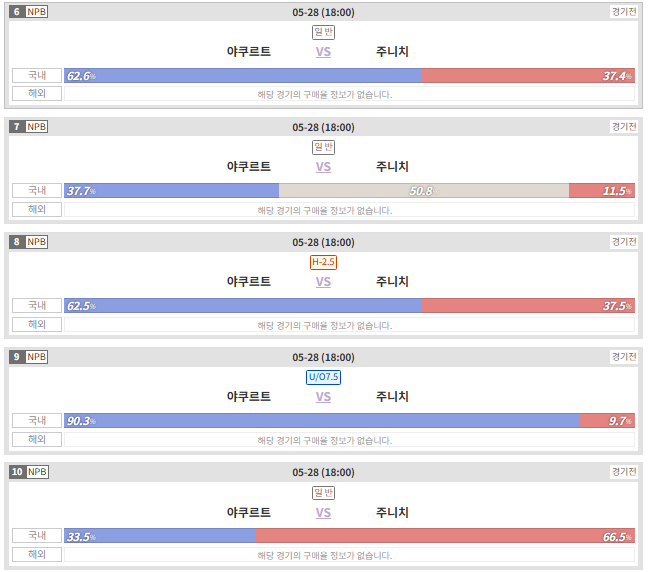Click the 일반 badge in match 6
Viewport: 648px width, 572px height.
[323, 32]
